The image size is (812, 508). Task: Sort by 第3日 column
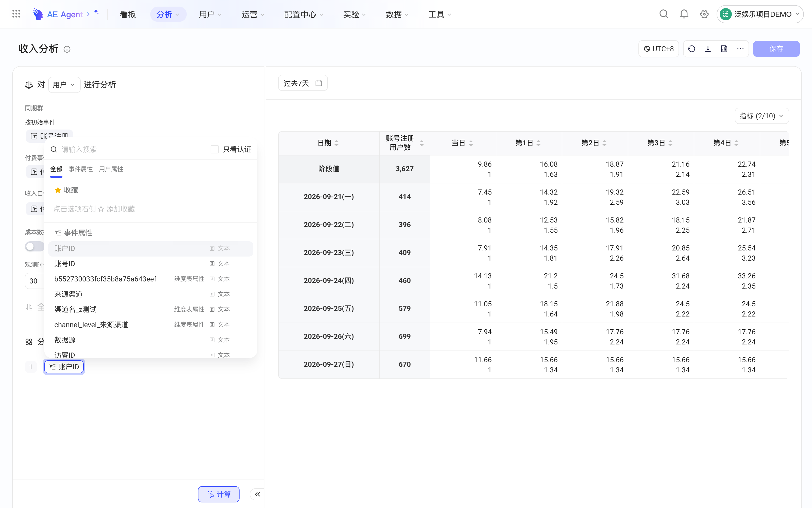[x=670, y=143]
